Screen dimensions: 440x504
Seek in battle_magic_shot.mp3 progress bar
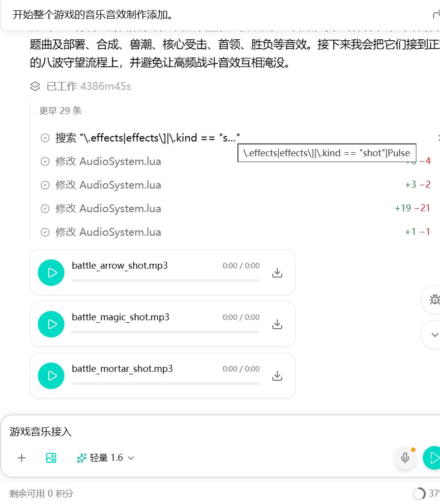(166, 332)
